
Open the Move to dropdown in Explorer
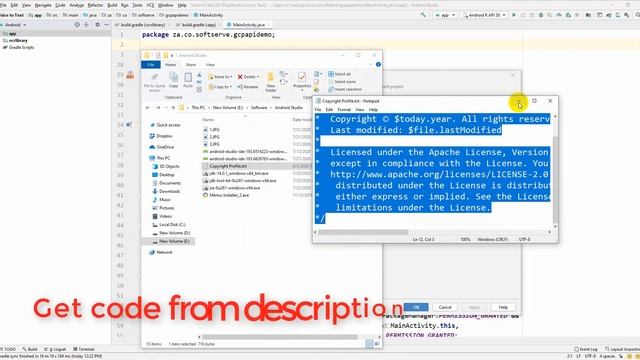[220, 77]
